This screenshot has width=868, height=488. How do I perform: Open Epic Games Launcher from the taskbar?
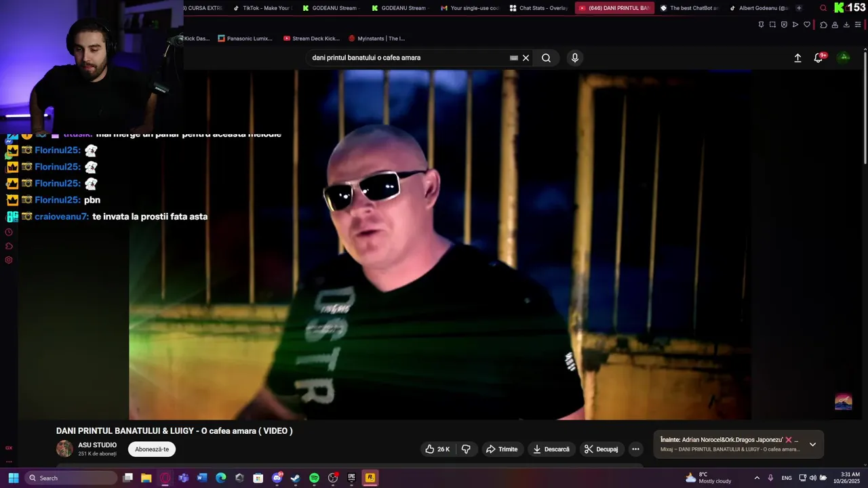click(351, 478)
